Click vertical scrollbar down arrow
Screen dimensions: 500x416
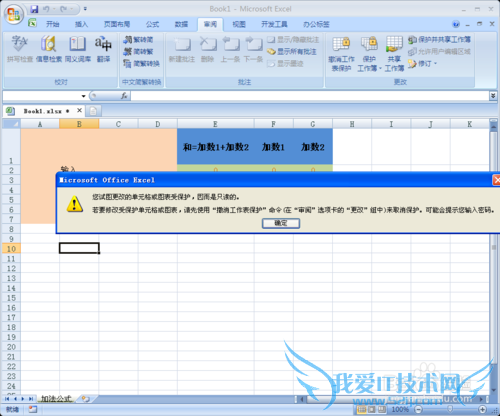click(493, 390)
